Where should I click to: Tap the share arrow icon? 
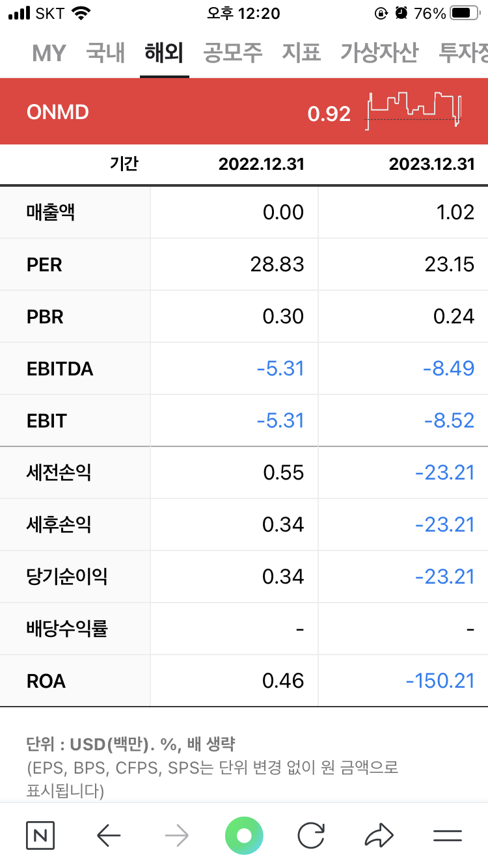(x=379, y=835)
